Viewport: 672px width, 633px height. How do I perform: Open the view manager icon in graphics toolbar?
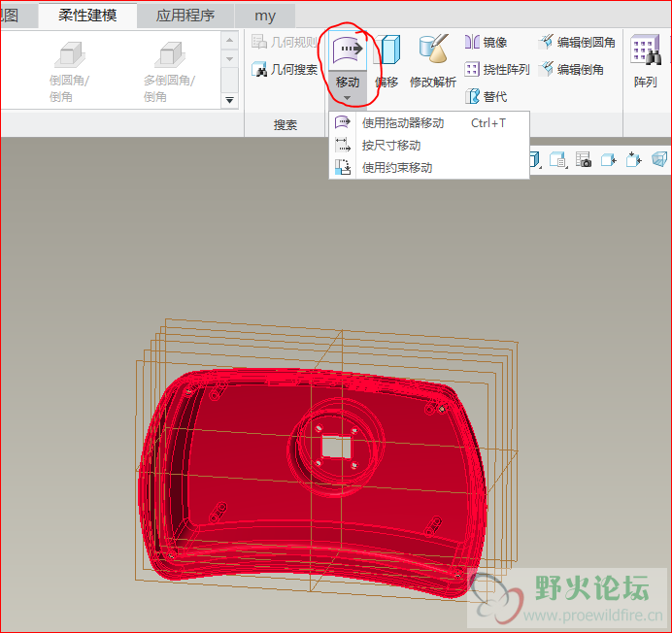tap(558, 160)
